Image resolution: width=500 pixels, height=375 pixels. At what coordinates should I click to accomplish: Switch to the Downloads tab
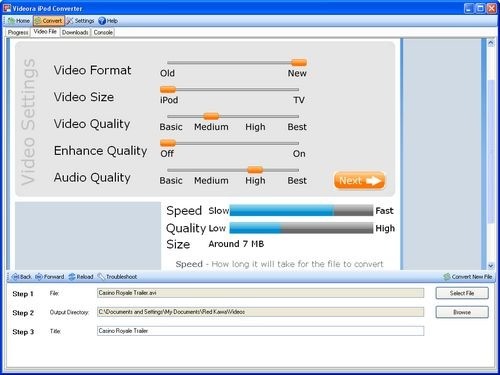[x=75, y=32]
